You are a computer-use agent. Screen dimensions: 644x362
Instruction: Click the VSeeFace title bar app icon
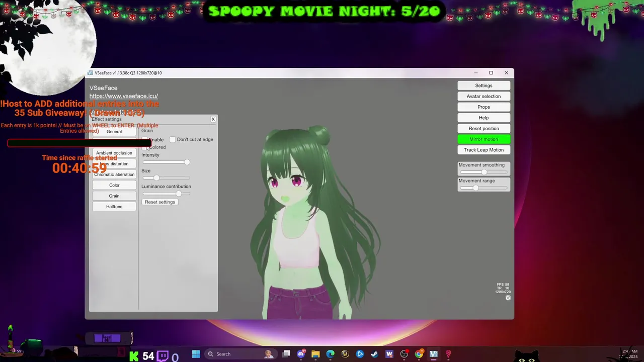[91, 73]
